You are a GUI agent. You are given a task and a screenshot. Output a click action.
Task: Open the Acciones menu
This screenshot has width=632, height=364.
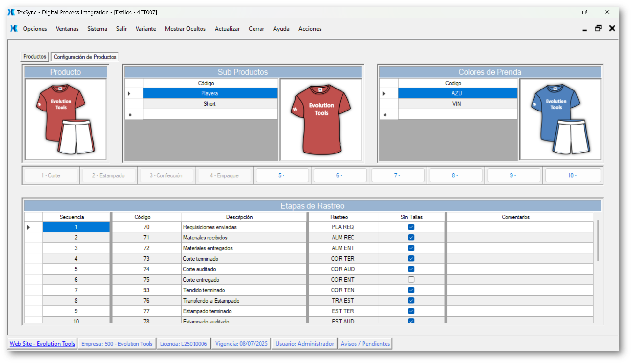[x=310, y=29]
